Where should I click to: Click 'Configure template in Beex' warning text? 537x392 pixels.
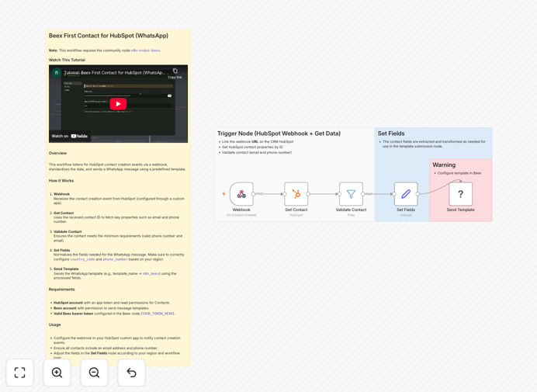459,173
